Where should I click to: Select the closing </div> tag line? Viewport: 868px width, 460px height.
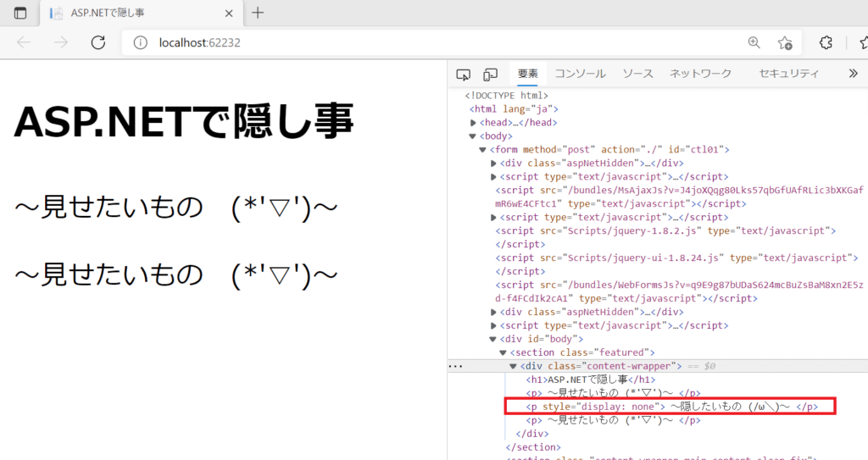coord(532,434)
